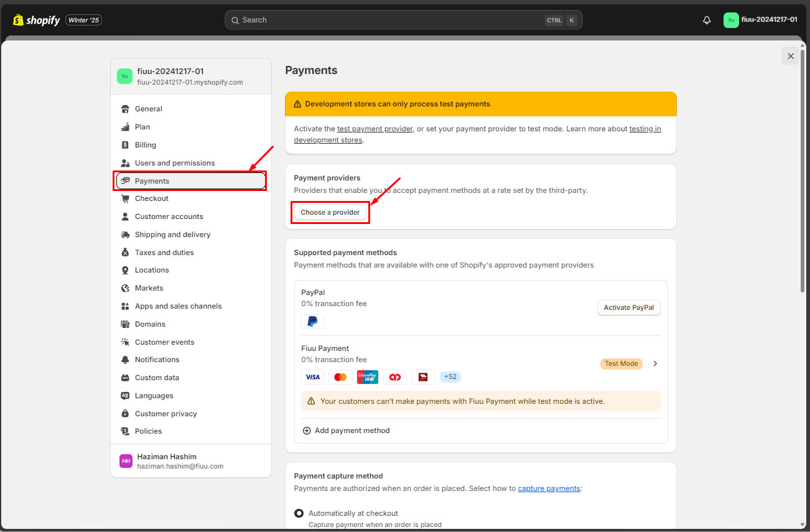Expand Fiuu Payment details chevron
Screen dimensions: 810x532
tap(655, 363)
